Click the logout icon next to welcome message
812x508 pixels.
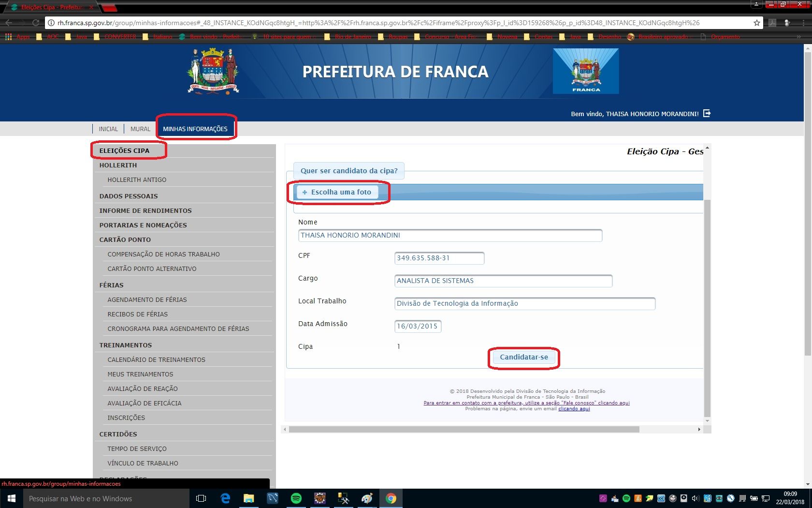coord(707,113)
